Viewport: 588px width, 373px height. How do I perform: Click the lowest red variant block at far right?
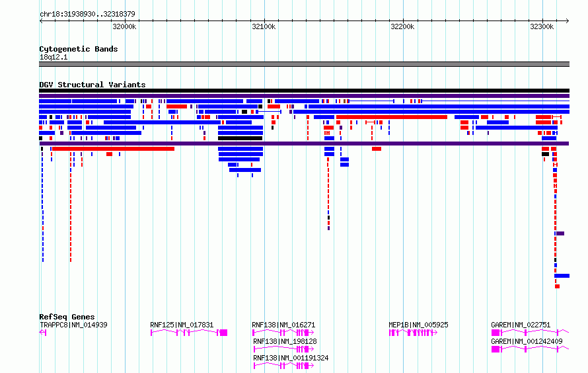coord(557,286)
